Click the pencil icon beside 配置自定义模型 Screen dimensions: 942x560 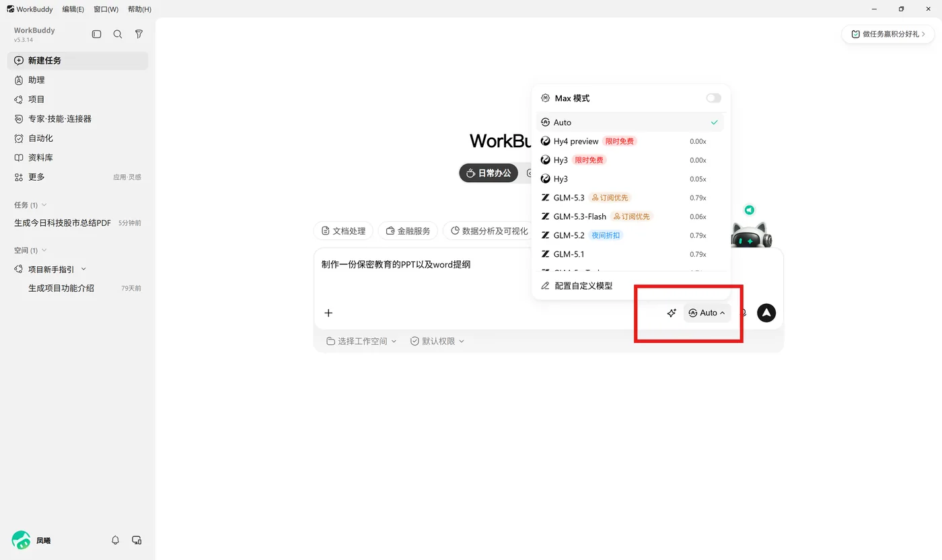coord(546,286)
